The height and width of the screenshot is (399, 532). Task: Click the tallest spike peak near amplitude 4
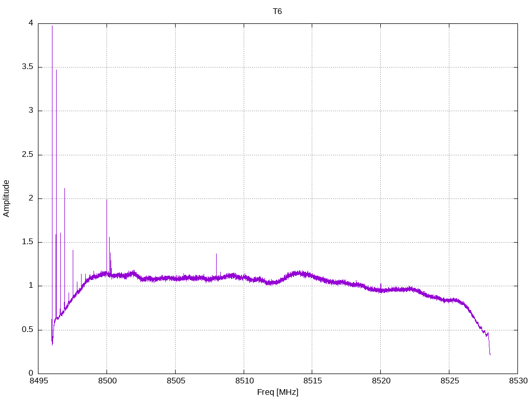click(x=52, y=26)
